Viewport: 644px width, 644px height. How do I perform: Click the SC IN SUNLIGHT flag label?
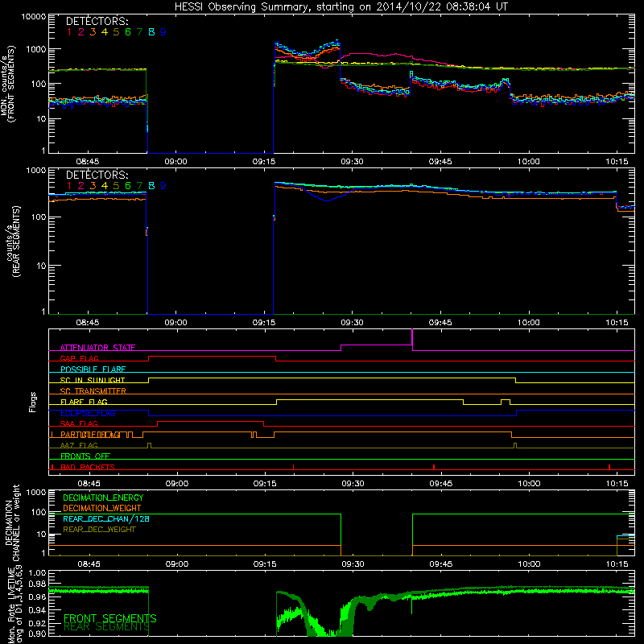point(93,380)
